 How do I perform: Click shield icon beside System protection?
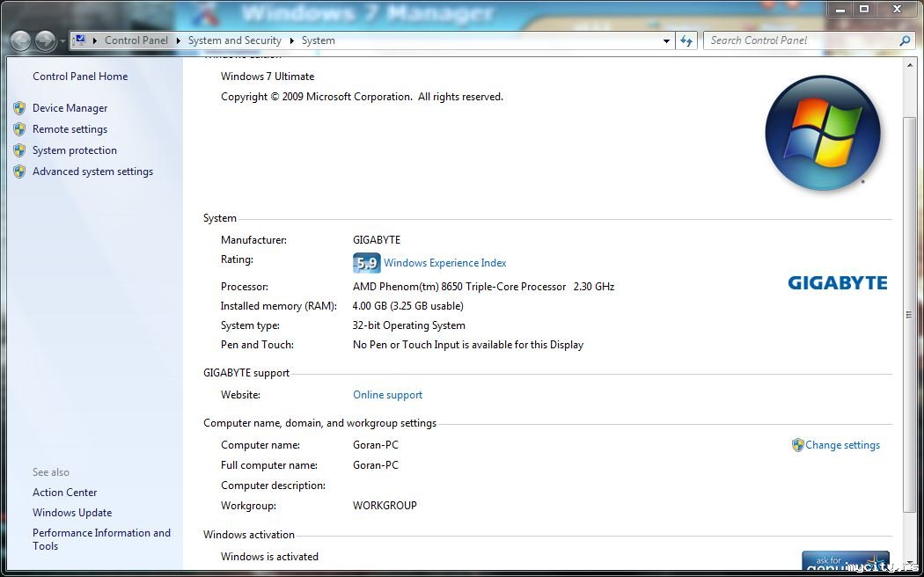click(x=19, y=150)
